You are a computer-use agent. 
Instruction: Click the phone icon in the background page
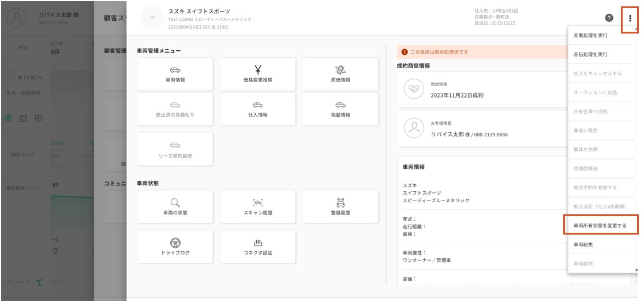[x=55, y=250]
